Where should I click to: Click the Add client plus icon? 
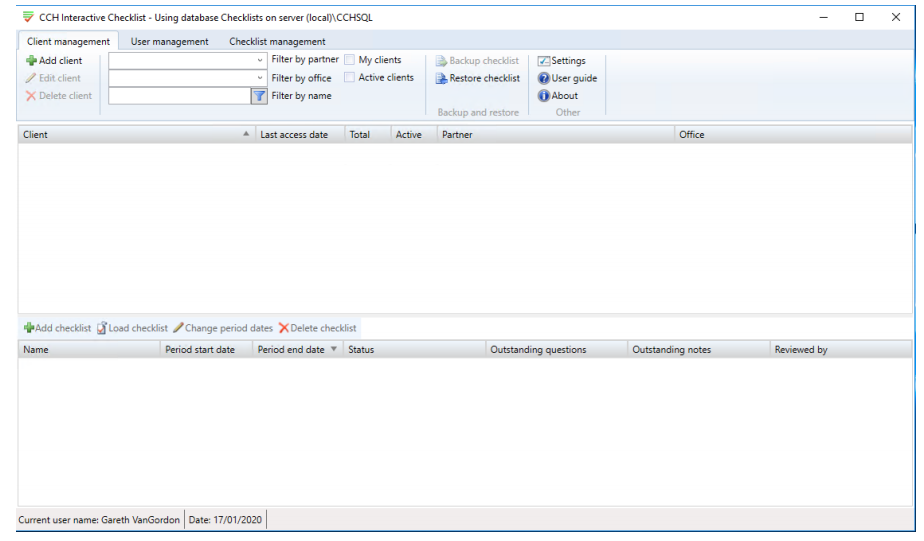coord(31,61)
